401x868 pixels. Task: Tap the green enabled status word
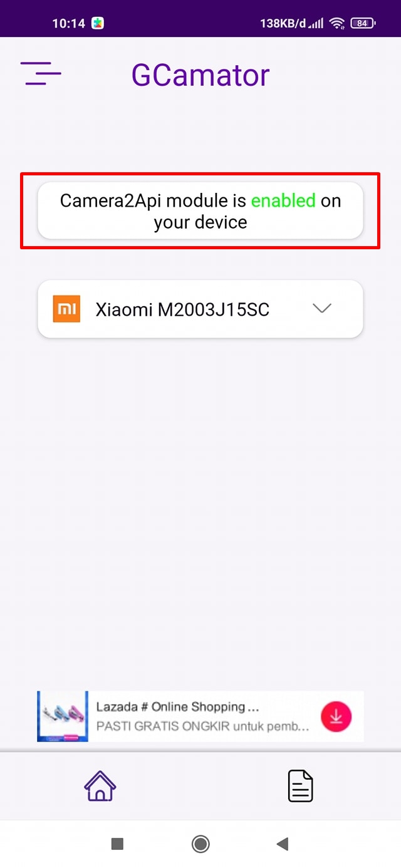point(283,200)
